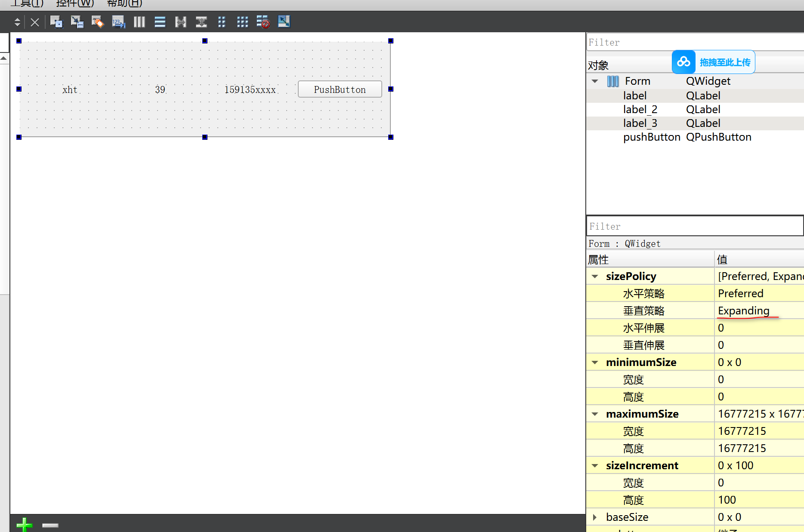Apply horizontal layout from the toolbar

(139, 22)
